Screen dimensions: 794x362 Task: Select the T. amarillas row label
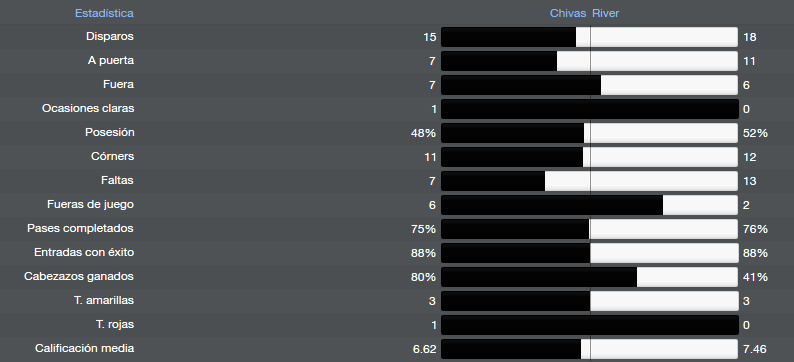[104, 300]
